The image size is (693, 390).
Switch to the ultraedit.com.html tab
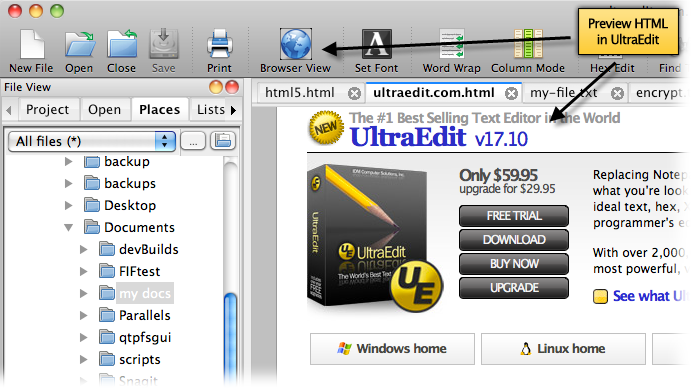434,93
